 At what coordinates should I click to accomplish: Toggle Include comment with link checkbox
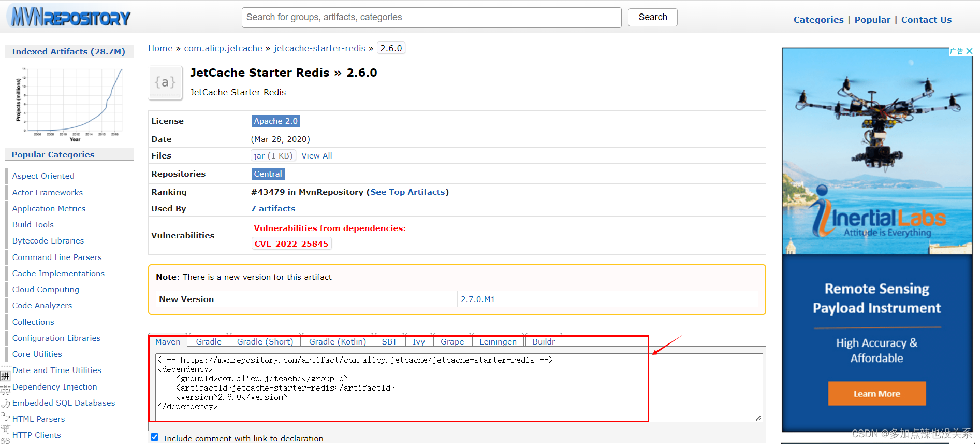(154, 437)
